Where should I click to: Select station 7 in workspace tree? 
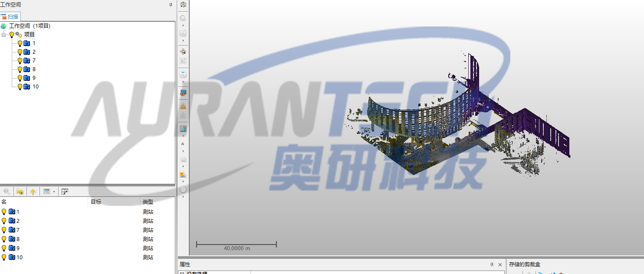coord(34,61)
